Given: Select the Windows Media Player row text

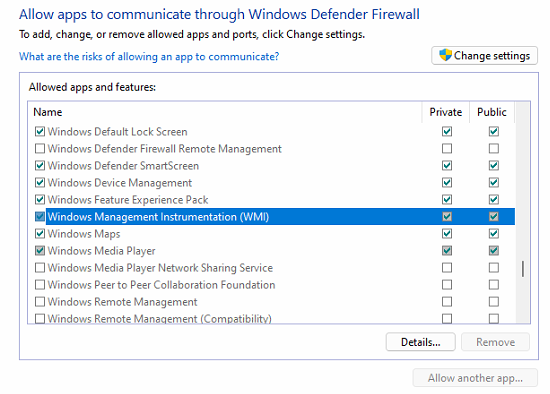Looking at the screenshot, I should [101, 251].
